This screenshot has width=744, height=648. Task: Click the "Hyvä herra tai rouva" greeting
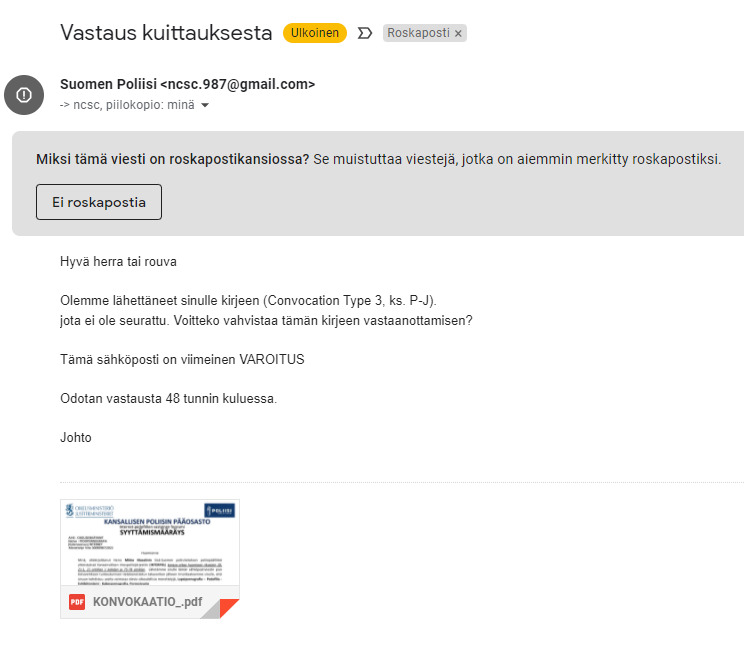(118, 262)
